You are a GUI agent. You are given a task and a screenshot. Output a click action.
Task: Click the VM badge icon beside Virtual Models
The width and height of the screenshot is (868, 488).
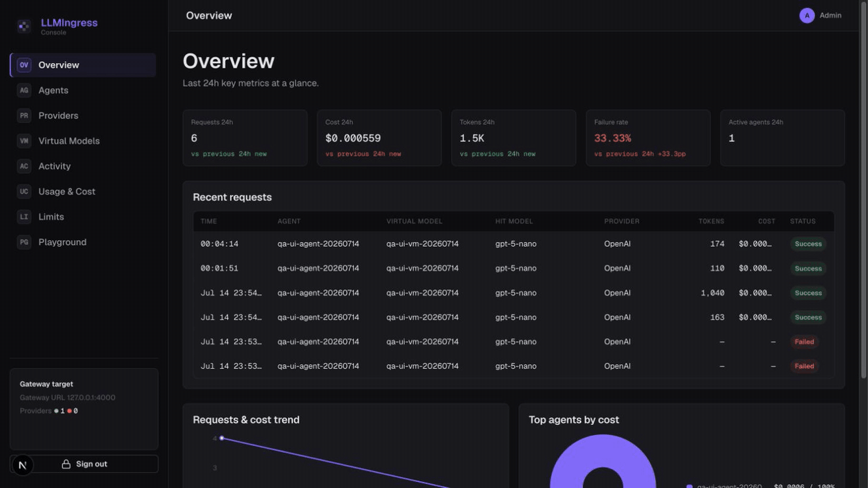pyautogui.click(x=24, y=141)
